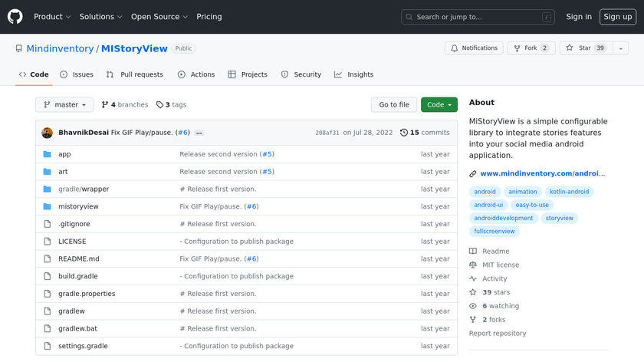644x362 pixels.
Task: Open the master branch dropdown
Action: click(64, 105)
